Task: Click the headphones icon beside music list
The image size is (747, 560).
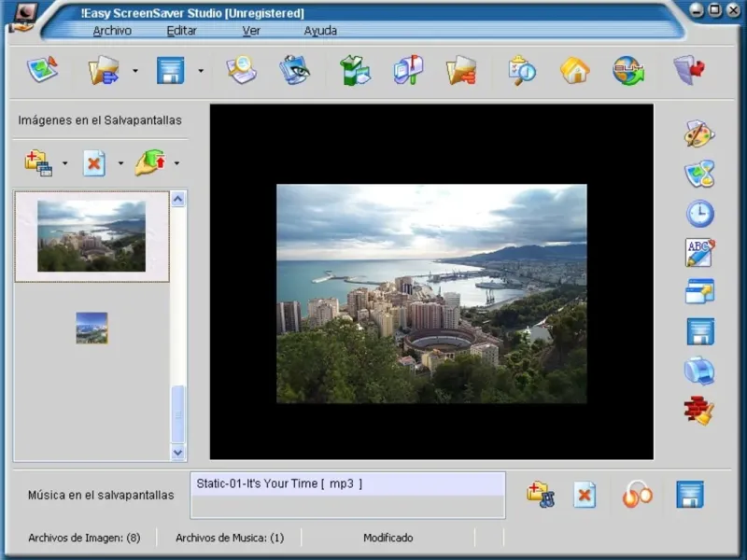Action: (x=637, y=495)
